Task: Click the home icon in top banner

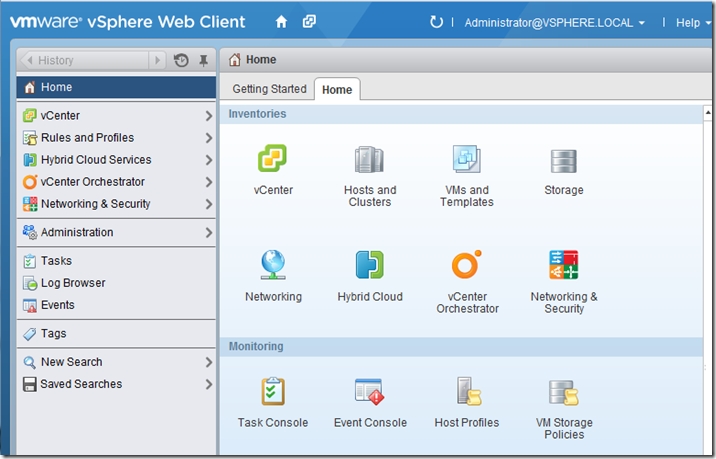Action: pos(281,21)
